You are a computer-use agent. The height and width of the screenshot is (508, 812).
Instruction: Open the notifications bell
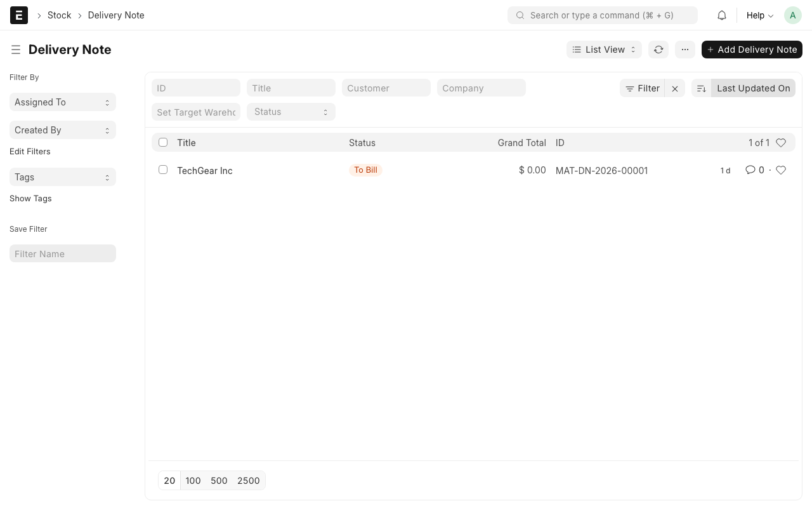[722, 15]
